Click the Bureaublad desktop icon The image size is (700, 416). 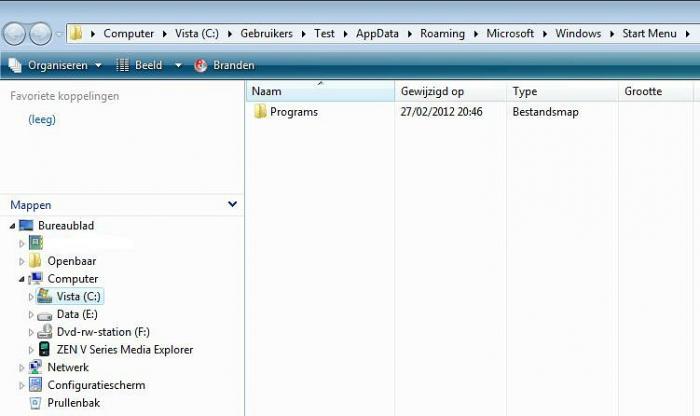tap(26, 225)
